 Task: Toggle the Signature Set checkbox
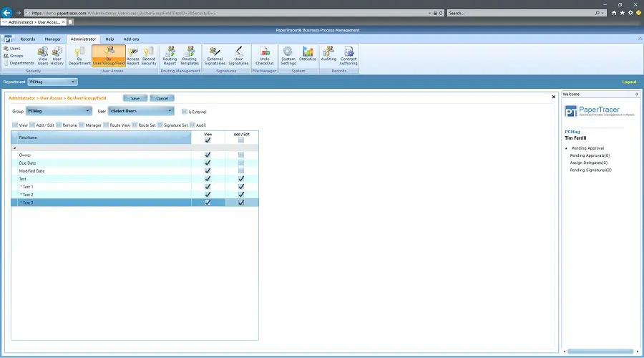coord(160,125)
